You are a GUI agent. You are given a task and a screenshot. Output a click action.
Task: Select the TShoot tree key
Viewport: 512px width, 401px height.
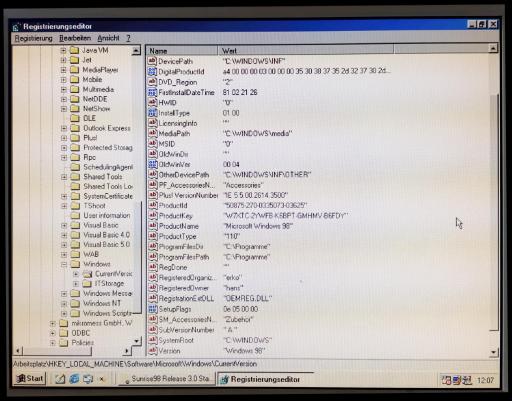pos(94,206)
